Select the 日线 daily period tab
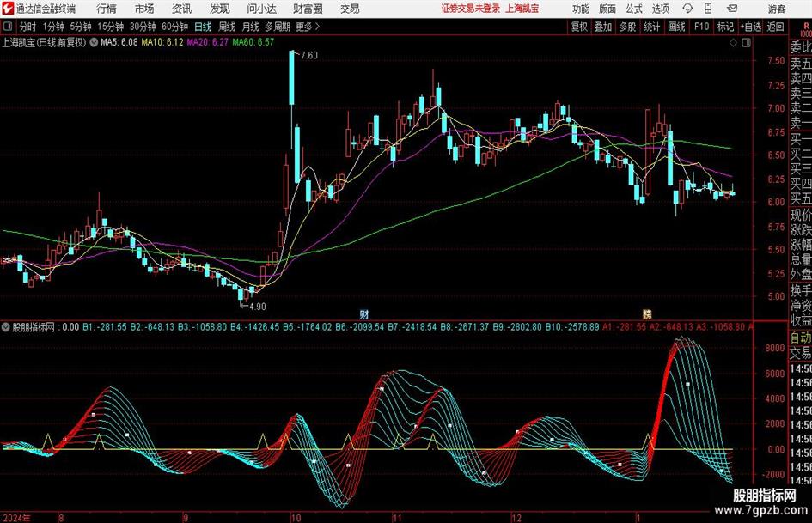The width and height of the screenshot is (812, 523). 203,27
